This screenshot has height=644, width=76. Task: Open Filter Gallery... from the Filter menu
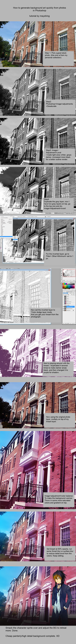coord(7,220)
